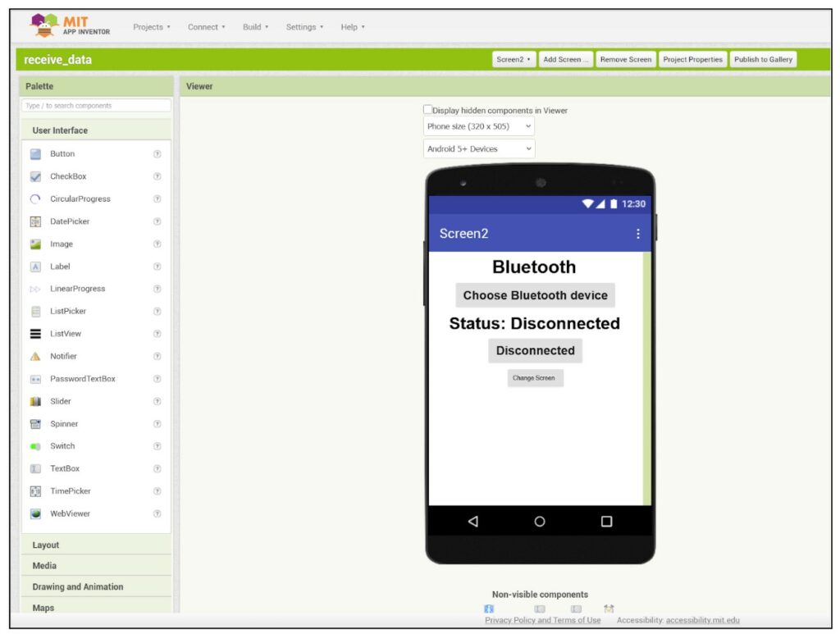Pick the PasswordTextBox component
The height and width of the screenshot is (634, 840).
[83, 379]
